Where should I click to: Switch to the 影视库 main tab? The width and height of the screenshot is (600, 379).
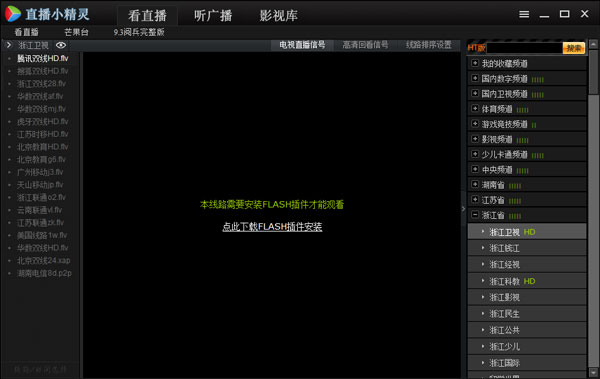pos(278,16)
